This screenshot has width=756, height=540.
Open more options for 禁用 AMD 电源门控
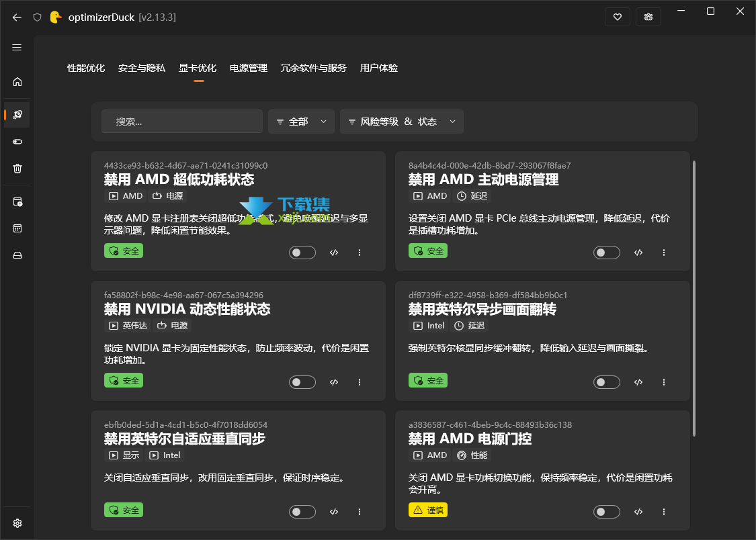(x=664, y=512)
